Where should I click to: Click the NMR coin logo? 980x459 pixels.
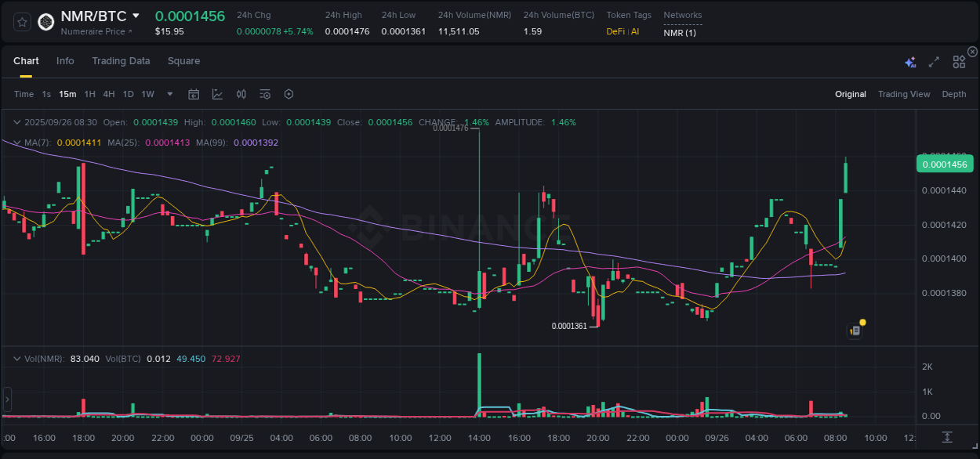tap(45, 22)
